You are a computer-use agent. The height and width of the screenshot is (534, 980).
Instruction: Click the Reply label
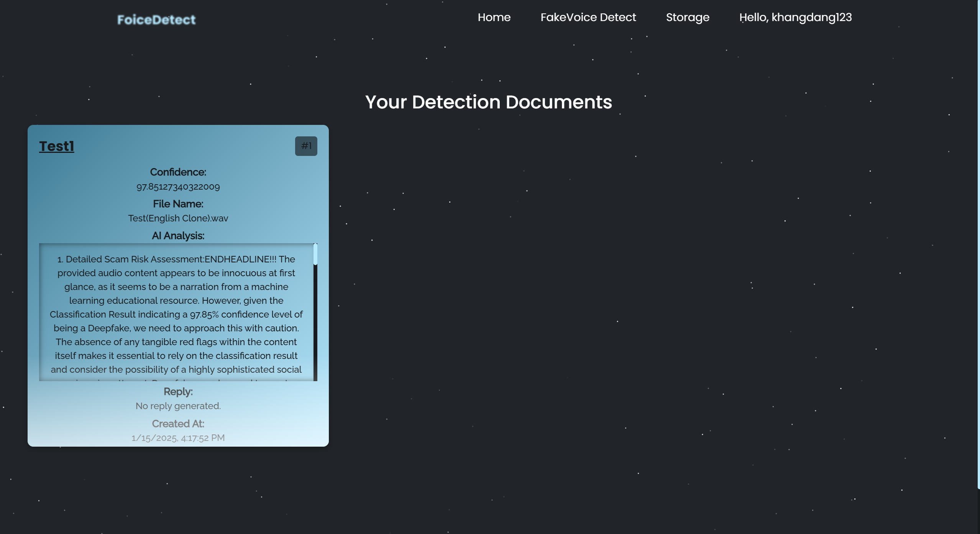pyautogui.click(x=178, y=392)
